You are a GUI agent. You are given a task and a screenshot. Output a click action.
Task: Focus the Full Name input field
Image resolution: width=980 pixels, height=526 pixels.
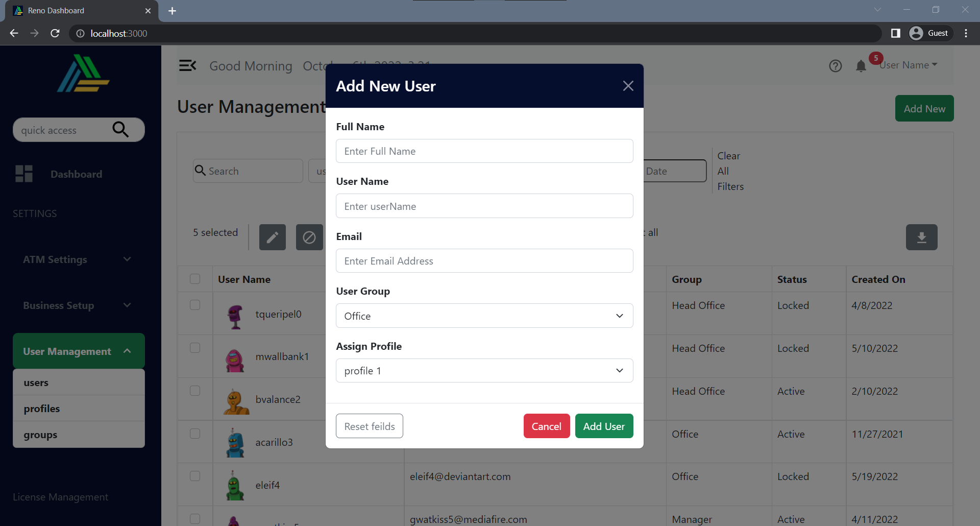click(x=484, y=151)
